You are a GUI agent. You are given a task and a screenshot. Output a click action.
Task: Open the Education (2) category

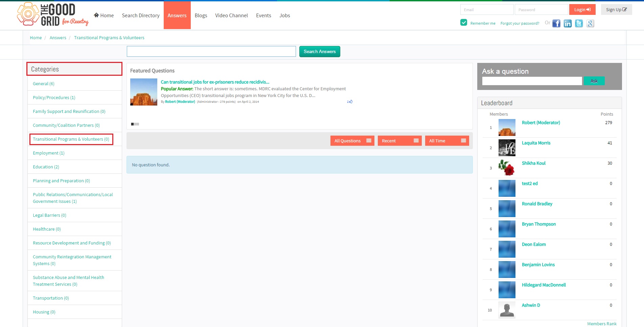tap(46, 167)
